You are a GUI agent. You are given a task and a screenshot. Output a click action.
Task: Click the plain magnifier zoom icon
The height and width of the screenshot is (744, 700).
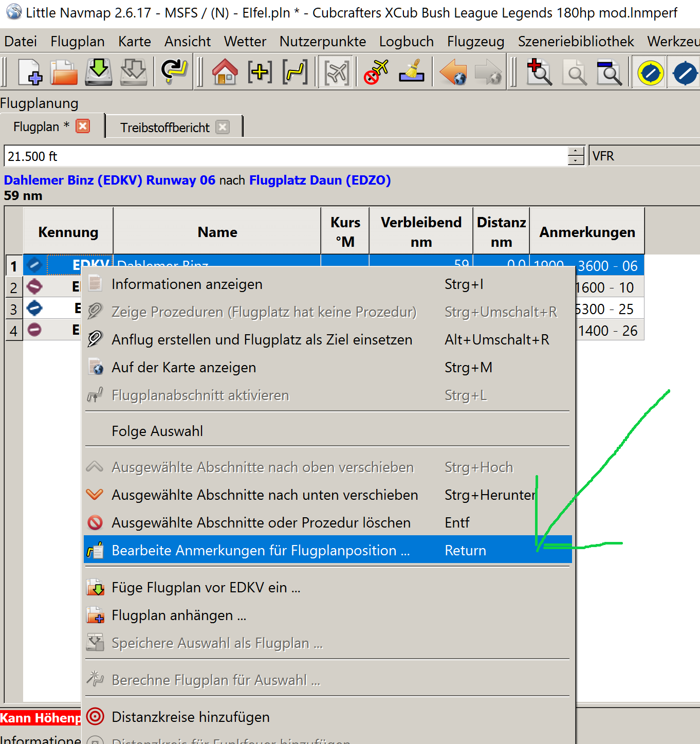click(575, 72)
